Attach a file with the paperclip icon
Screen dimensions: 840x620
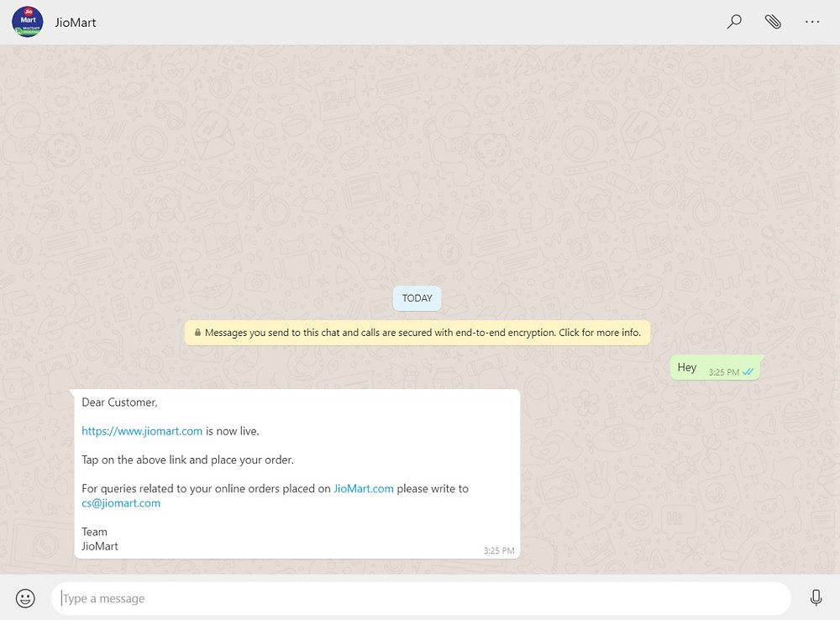tap(773, 22)
